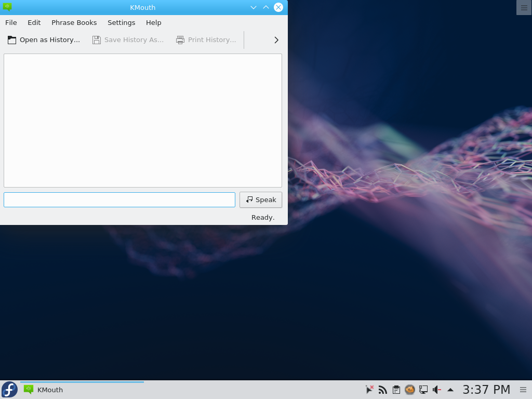Viewport: 532px width, 399px height.
Task: Open the Settings menu
Action: coord(121,23)
